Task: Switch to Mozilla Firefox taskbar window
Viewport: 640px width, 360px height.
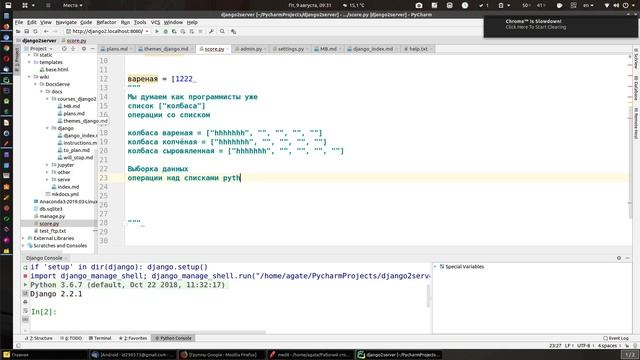Action: (x=222, y=355)
